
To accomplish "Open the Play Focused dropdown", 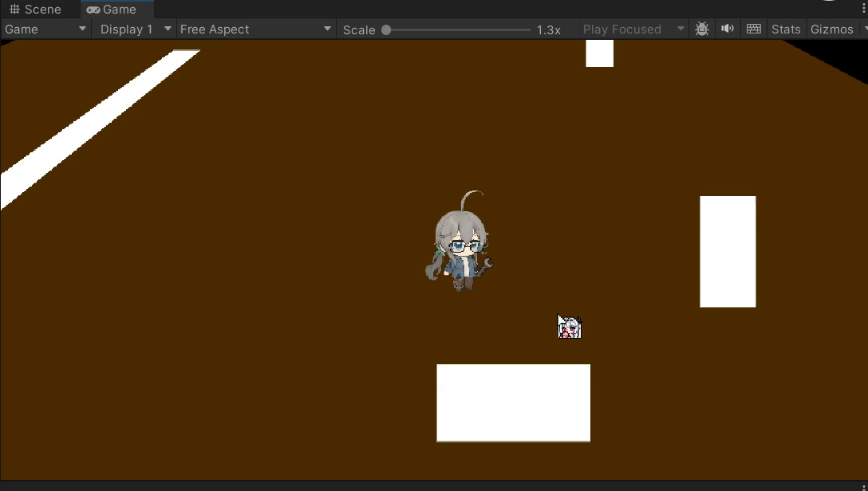I will pos(633,29).
